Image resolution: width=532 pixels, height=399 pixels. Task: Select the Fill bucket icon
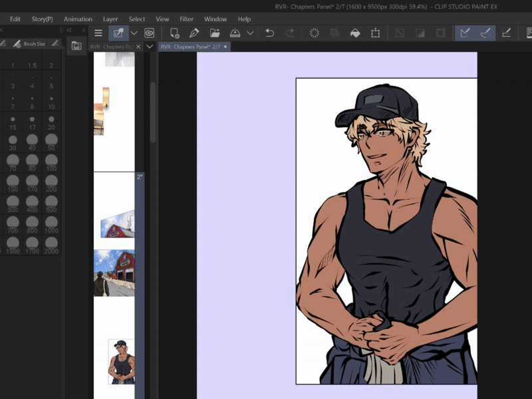point(355,33)
